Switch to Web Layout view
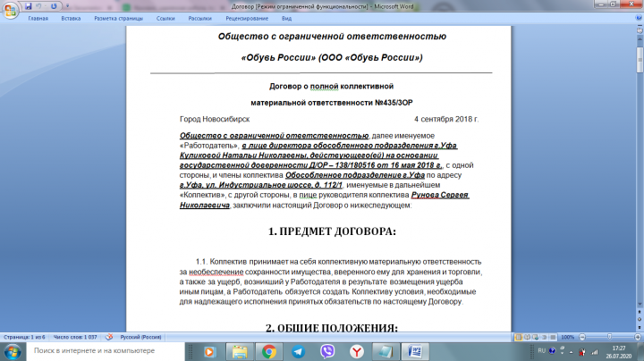Screen dimensions: 644x361 pyautogui.click(x=536, y=337)
